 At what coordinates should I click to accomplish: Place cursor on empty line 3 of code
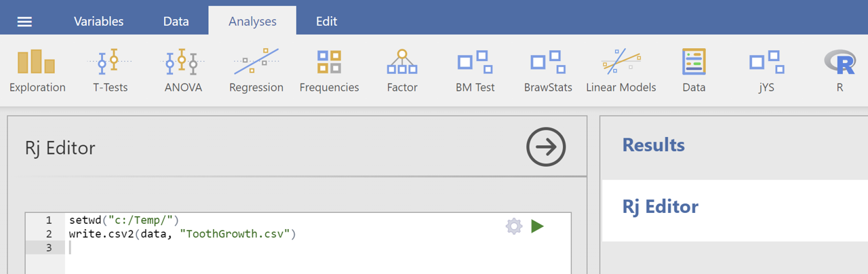click(x=317, y=248)
